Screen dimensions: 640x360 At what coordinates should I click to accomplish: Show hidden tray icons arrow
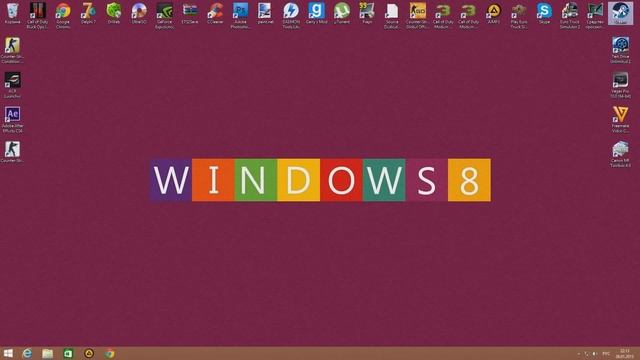click(x=578, y=354)
